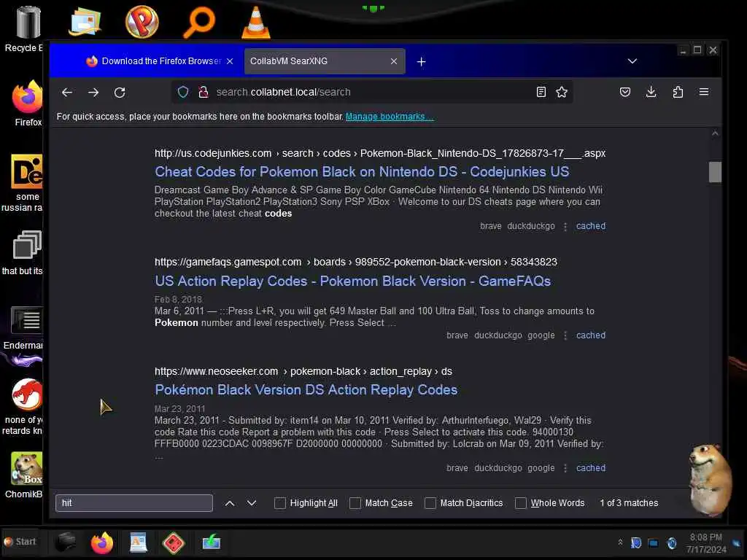Jump to next find match arrow

pyautogui.click(x=252, y=503)
